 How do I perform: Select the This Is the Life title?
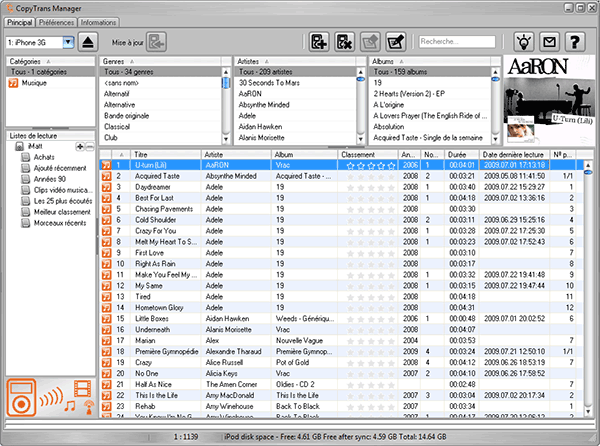click(156, 395)
